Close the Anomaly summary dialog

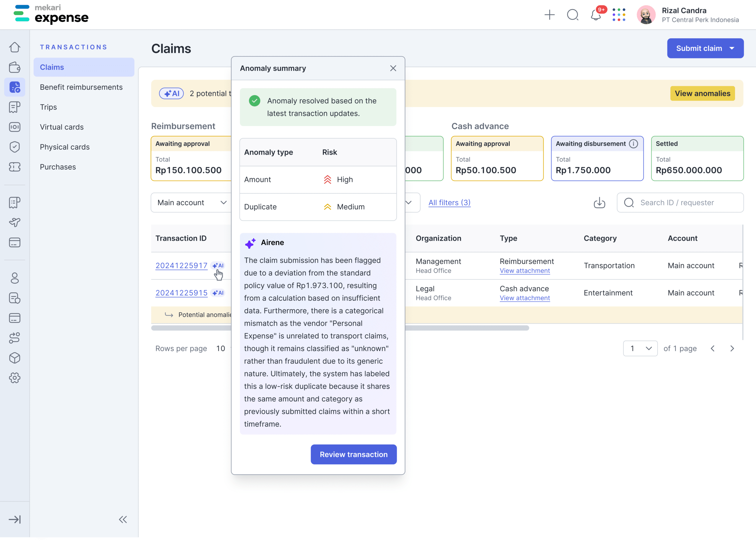pos(393,68)
